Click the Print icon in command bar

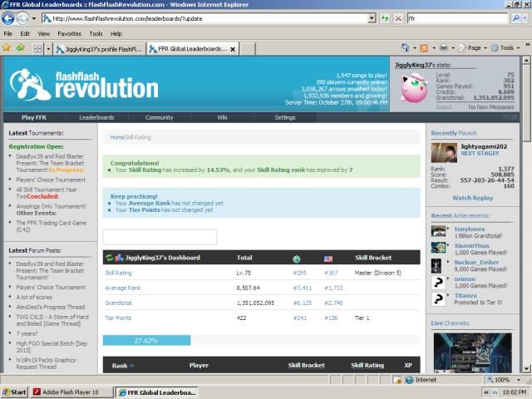(444, 48)
